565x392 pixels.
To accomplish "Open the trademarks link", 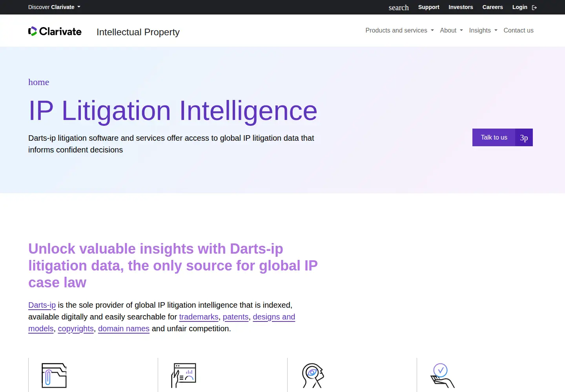I will [x=199, y=317].
